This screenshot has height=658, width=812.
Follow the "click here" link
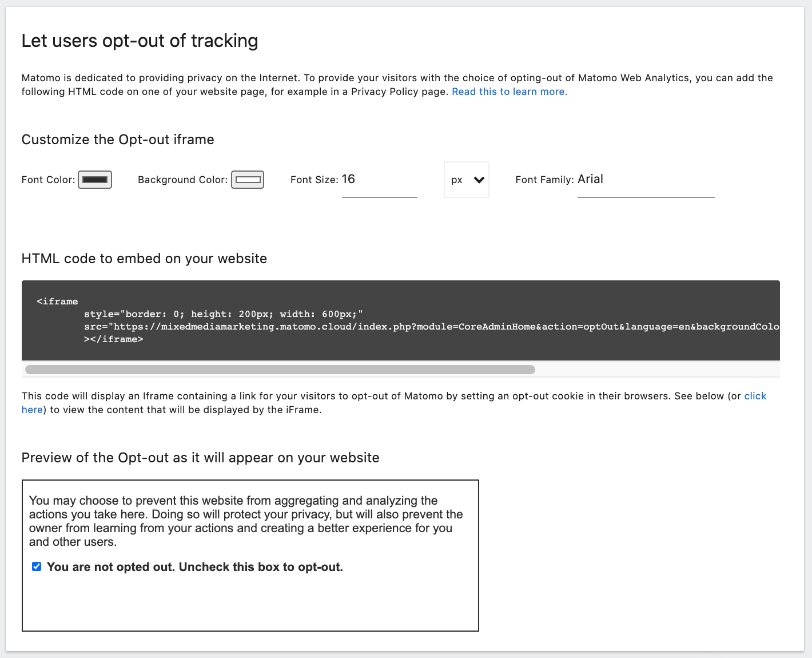[755, 395]
